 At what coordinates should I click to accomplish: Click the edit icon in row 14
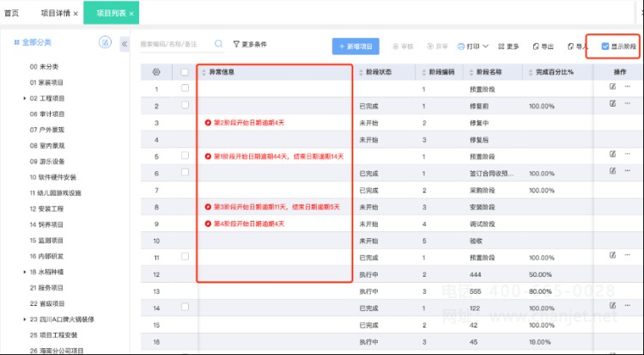pos(612,305)
